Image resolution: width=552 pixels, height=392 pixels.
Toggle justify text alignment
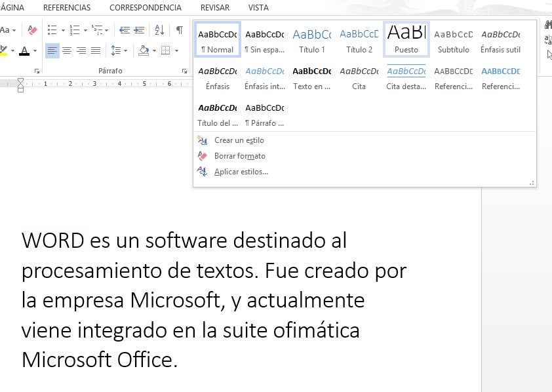96,50
